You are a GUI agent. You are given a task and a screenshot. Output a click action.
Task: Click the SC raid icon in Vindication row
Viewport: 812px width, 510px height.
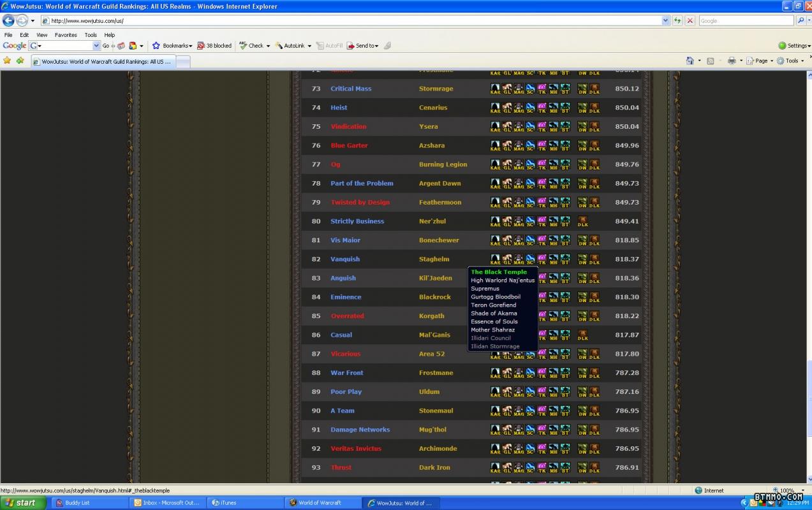(530, 127)
